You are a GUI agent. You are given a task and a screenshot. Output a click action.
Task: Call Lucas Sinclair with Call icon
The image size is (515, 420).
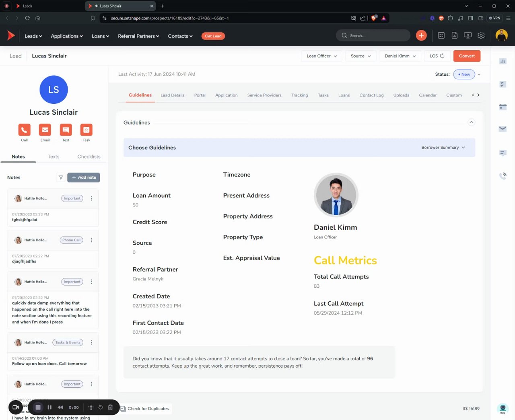point(24,130)
